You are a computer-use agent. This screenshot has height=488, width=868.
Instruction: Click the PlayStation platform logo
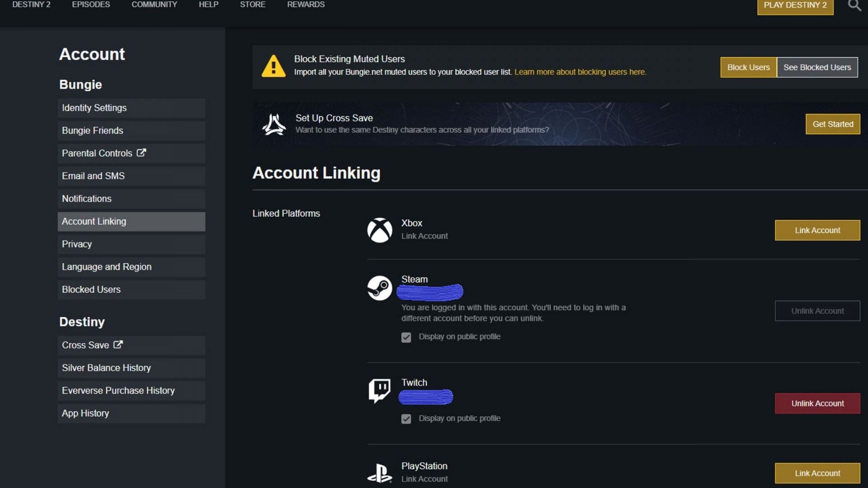(380, 473)
